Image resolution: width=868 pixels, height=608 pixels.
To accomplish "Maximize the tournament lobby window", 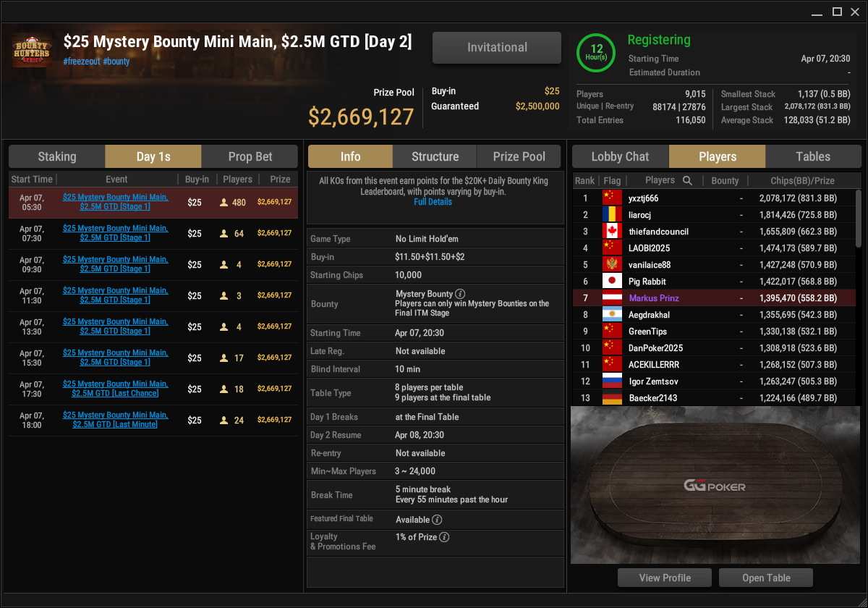I will click(837, 11).
